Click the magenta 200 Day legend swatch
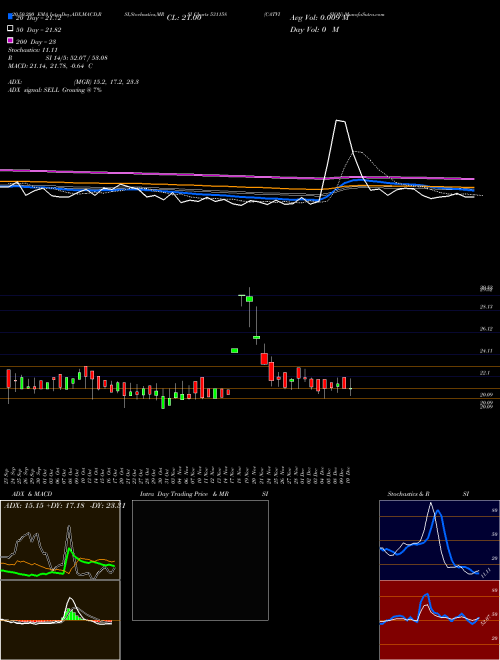500x660 pixels. 10,41
